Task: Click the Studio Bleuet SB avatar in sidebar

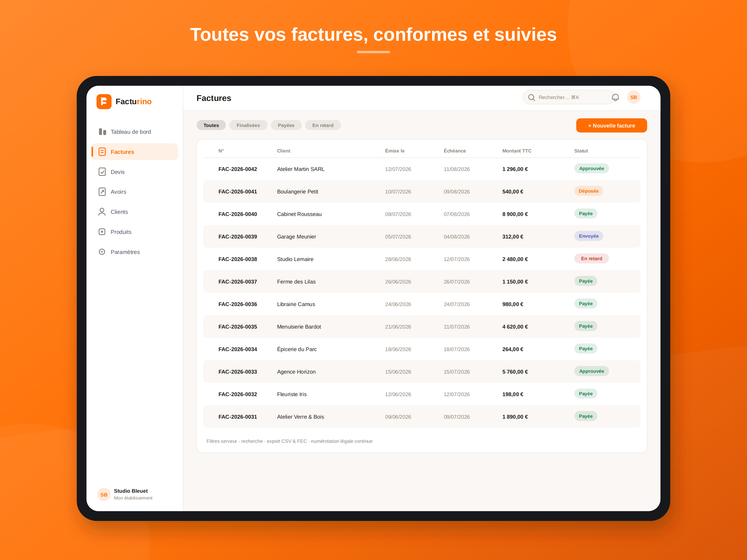Action: pyautogui.click(x=104, y=495)
